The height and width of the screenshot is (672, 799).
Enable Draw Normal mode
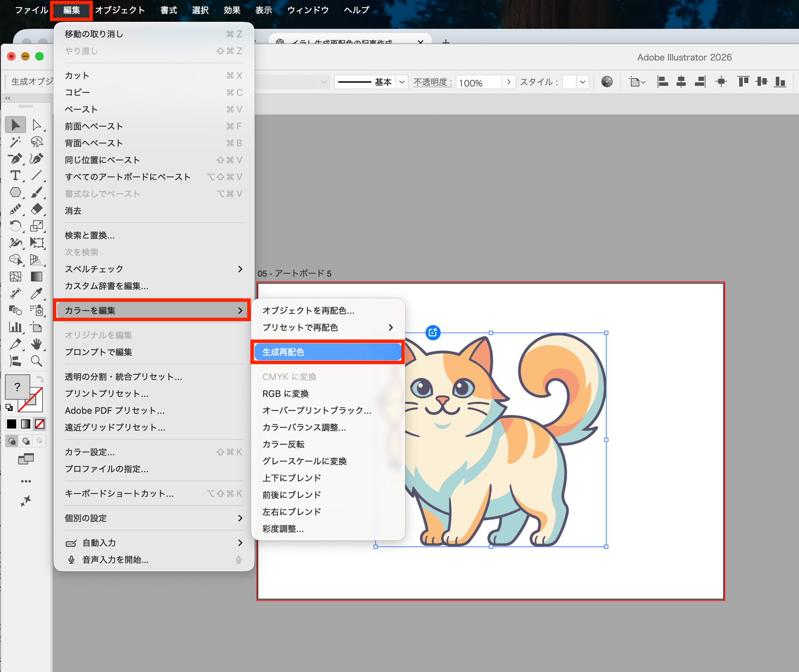click(12, 441)
